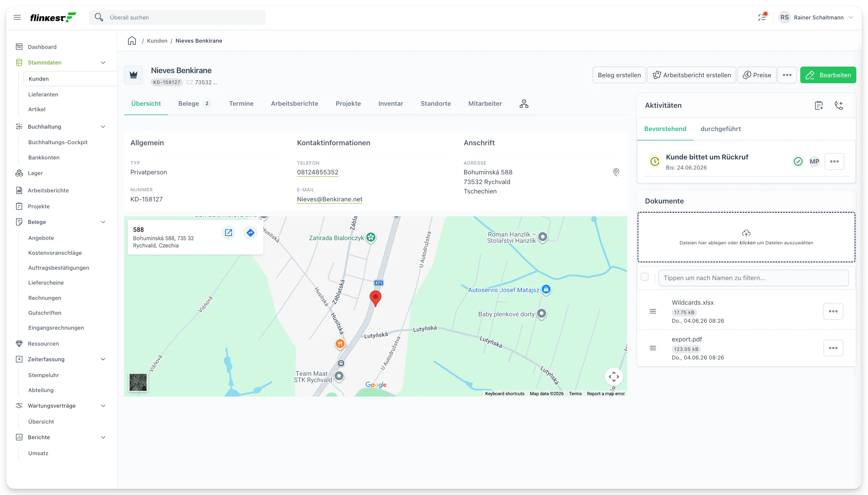Collapse the Berichte section
This screenshot has width=868, height=495.
click(x=103, y=437)
